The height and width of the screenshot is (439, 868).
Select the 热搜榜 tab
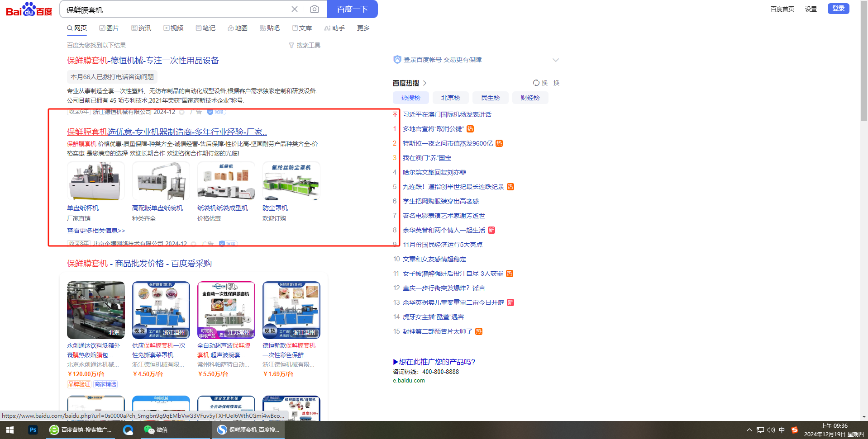[411, 98]
